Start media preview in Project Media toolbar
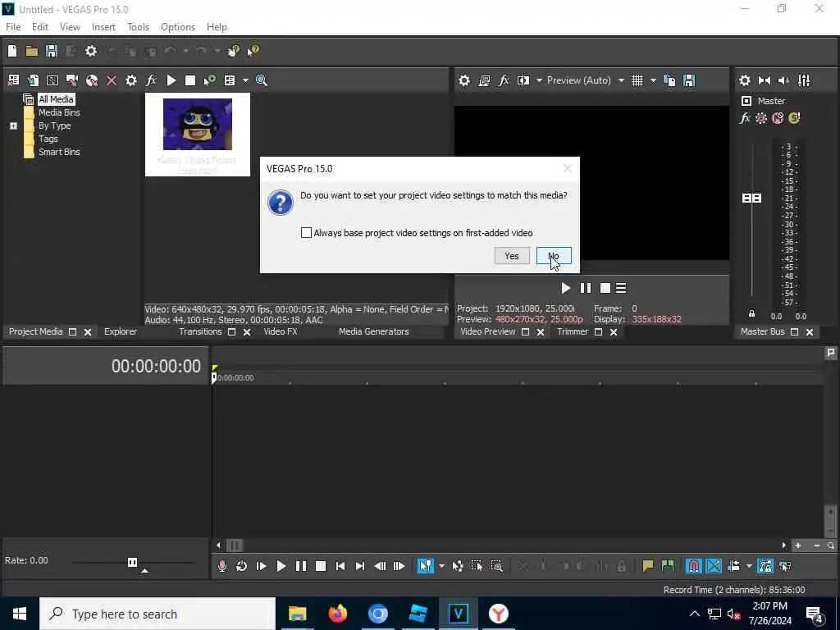This screenshot has height=630, width=840. [171, 80]
